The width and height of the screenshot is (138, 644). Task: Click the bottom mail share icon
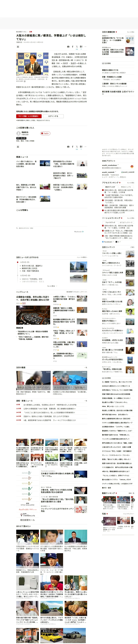pyautogui.click(x=68, y=147)
